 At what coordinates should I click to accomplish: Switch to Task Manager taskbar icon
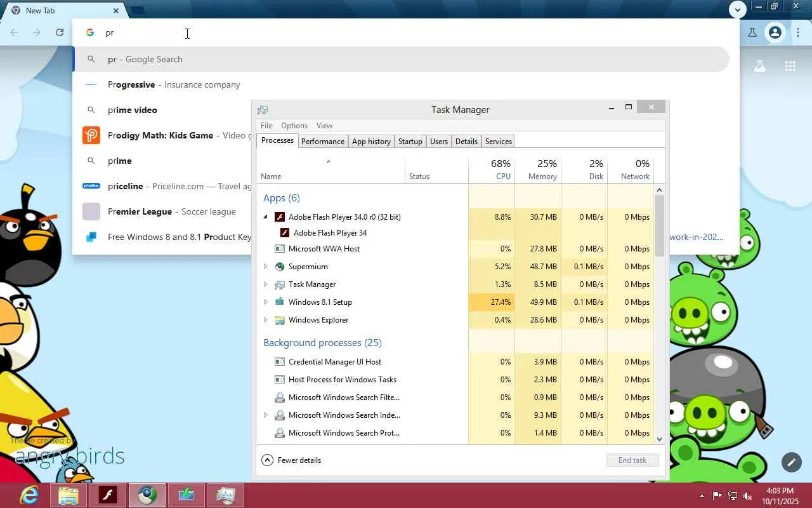click(226, 495)
